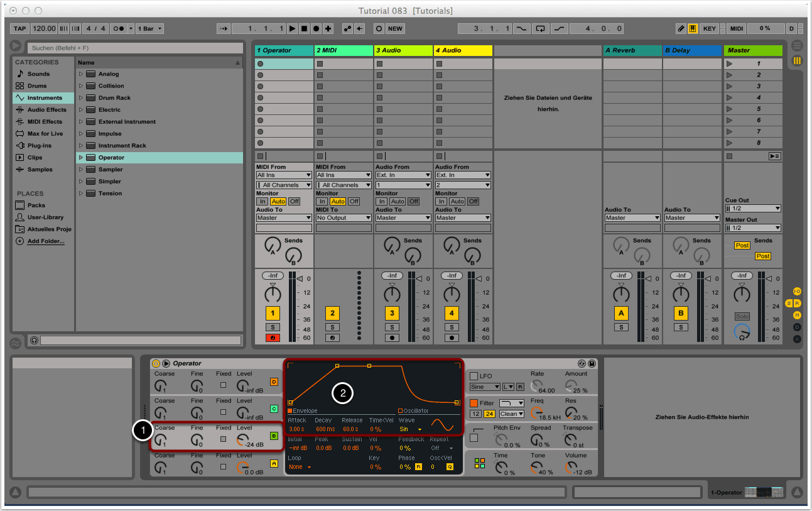Toggle the computer MIDI keyboard icon
The image size is (812, 511).
tap(693, 28)
